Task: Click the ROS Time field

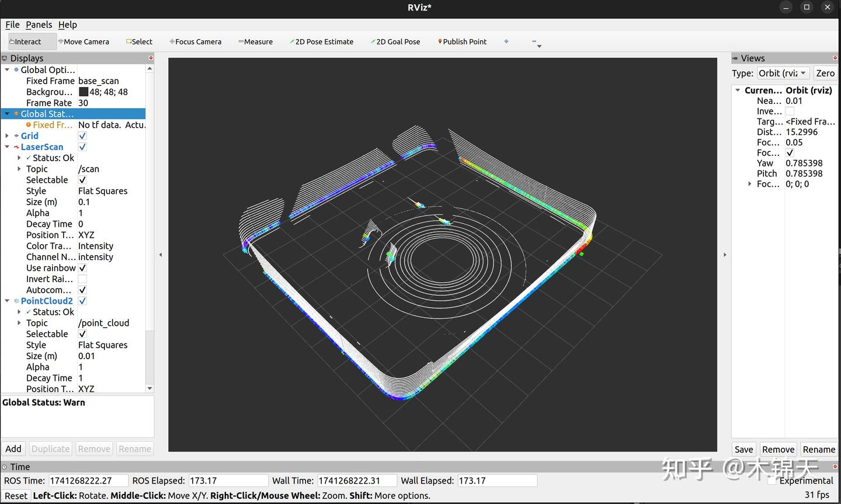Action: [x=88, y=481]
